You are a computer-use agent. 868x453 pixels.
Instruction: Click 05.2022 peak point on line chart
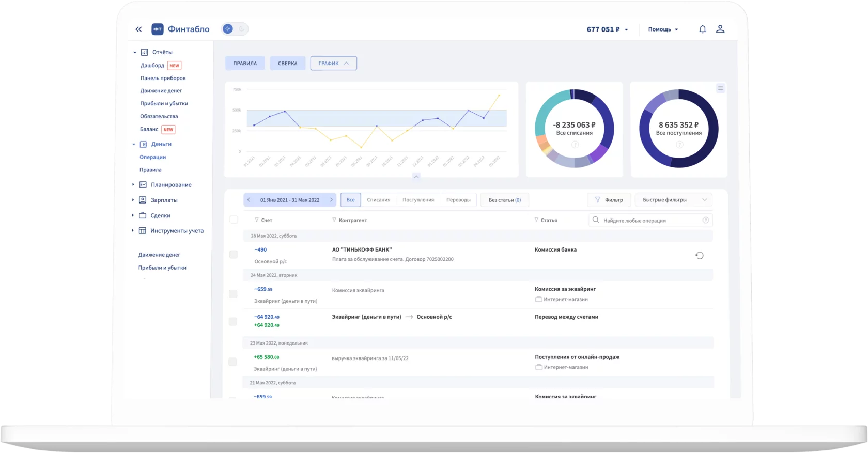click(x=499, y=96)
